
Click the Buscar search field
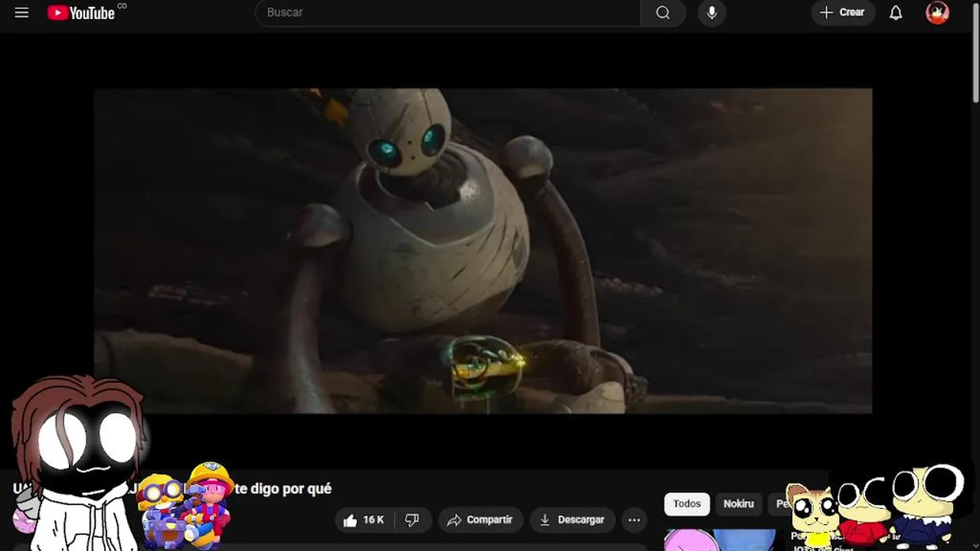(448, 12)
